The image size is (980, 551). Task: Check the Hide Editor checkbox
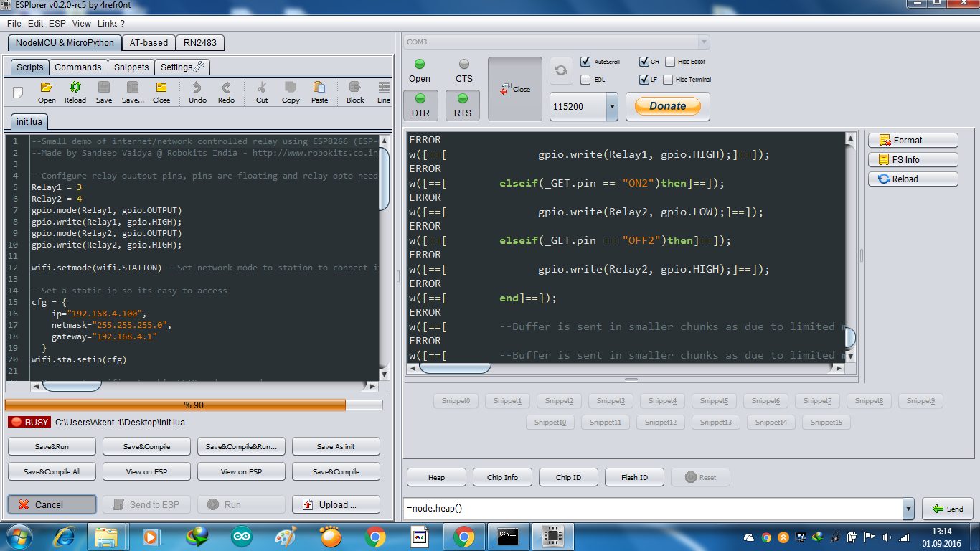point(670,62)
